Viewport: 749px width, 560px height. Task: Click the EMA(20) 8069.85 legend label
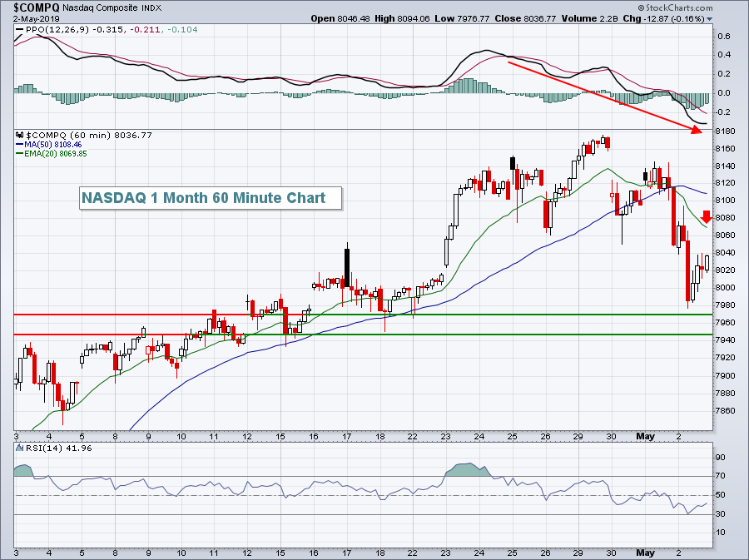pos(56,154)
